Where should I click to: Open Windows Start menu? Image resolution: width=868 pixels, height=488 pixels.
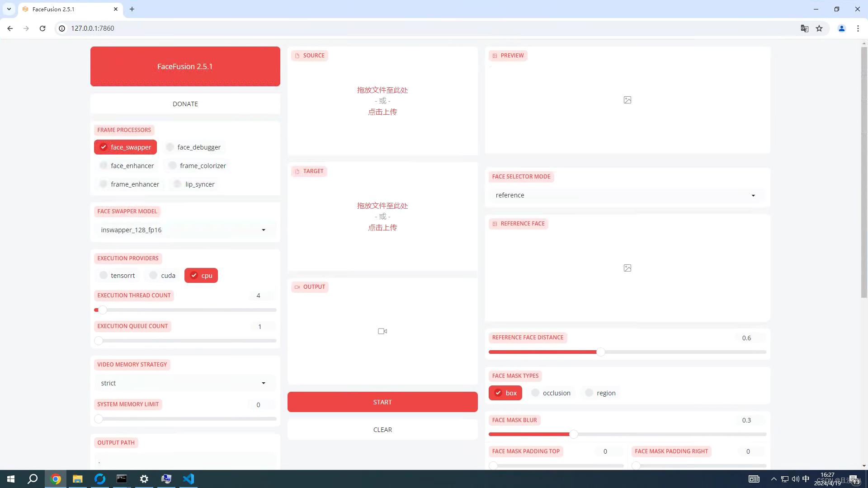pyautogui.click(x=11, y=479)
